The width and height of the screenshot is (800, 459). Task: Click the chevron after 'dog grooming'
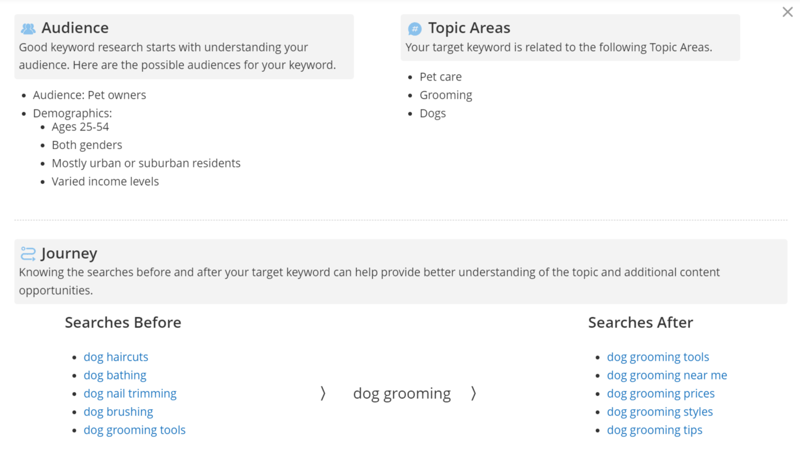click(x=473, y=393)
